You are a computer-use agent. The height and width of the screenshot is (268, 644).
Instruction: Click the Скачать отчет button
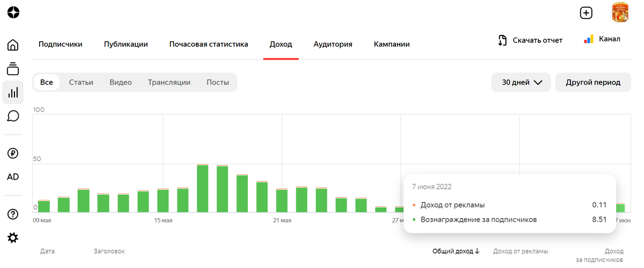(530, 40)
